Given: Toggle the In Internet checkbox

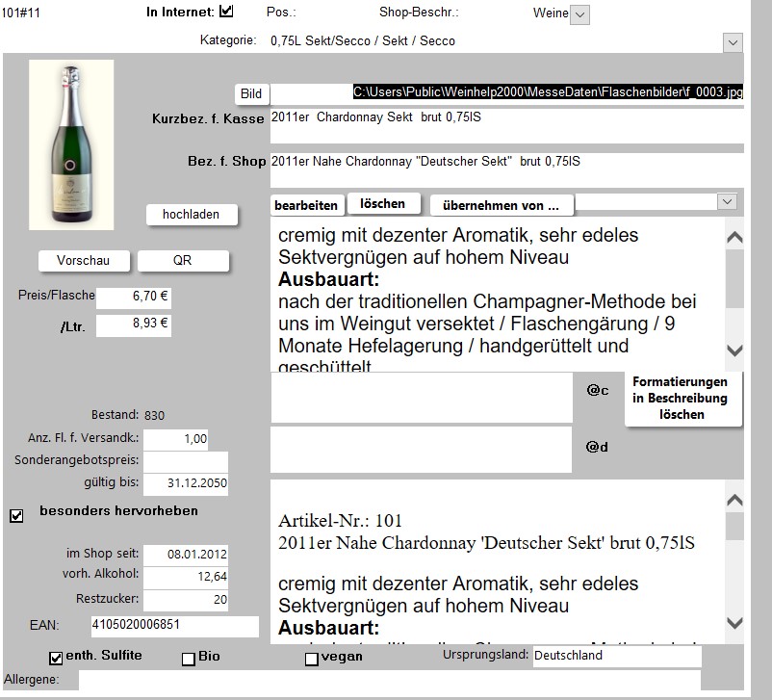Looking at the screenshot, I should (227, 13).
